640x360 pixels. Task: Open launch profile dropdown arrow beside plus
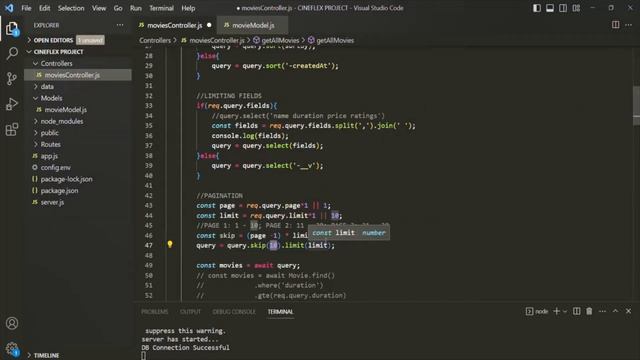(x=565, y=311)
